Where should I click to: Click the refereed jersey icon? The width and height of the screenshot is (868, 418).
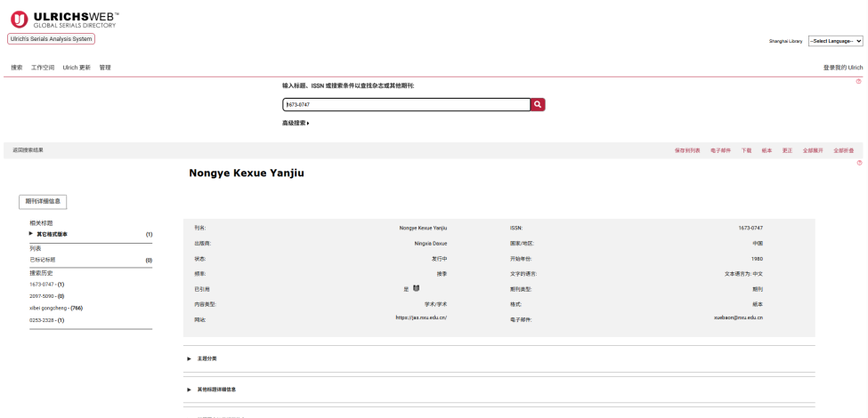click(417, 288)
